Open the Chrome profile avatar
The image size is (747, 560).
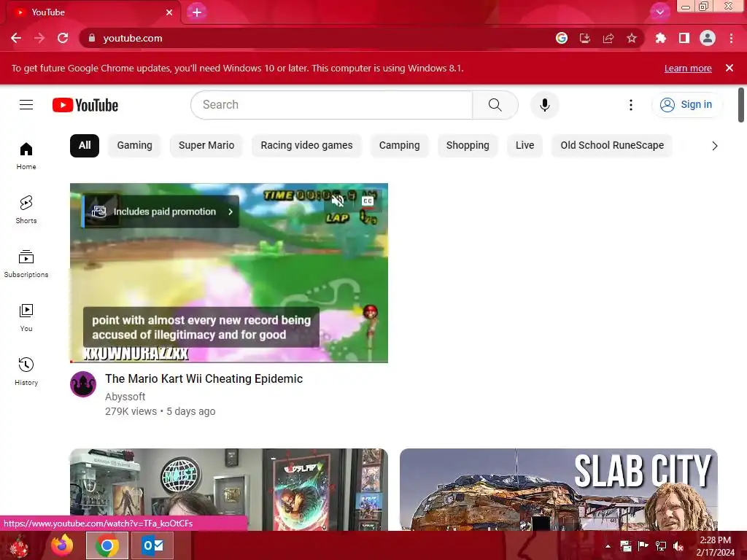pyautogui.click(x=708, y=38)
